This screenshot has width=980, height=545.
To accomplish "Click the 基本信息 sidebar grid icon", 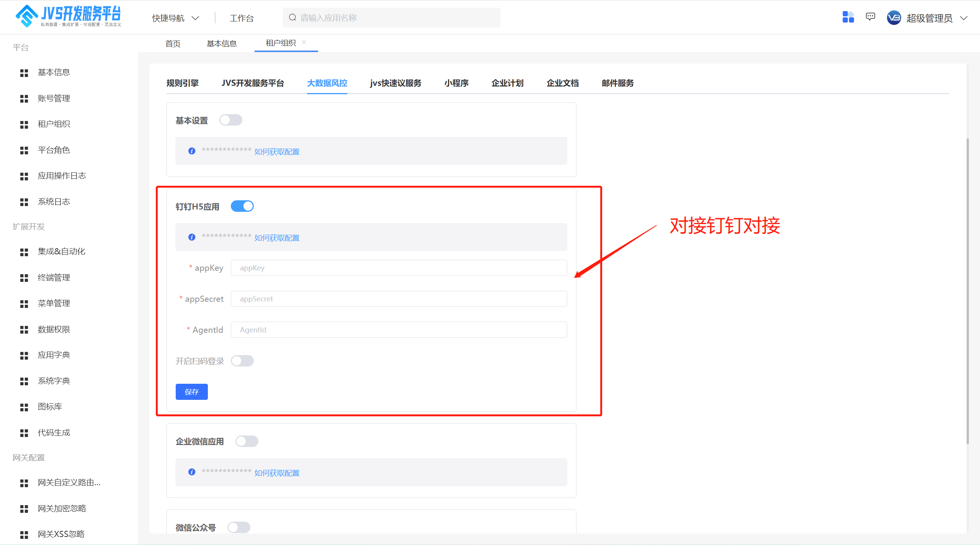I will [x=24, y=73].
